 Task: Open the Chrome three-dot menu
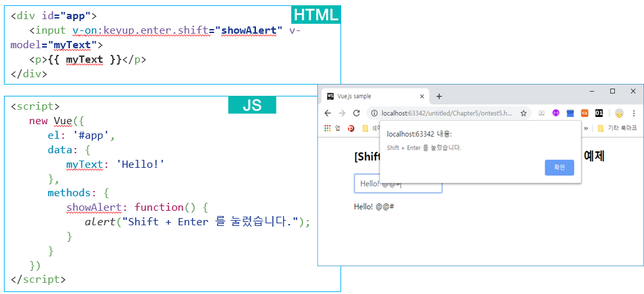[x=633, y=113]
